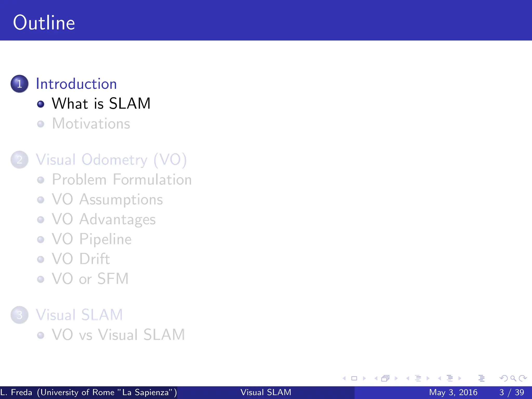Click the numbered ball 2 for Visual Odometry
Viewport: 532px width, 399px height.
pos(19,159)
